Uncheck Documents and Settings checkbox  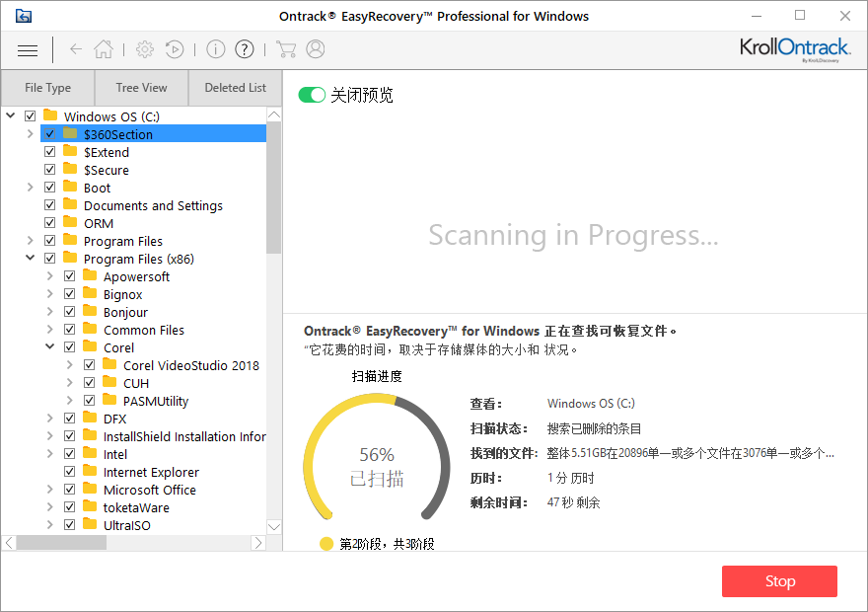[x=50, y=205]
